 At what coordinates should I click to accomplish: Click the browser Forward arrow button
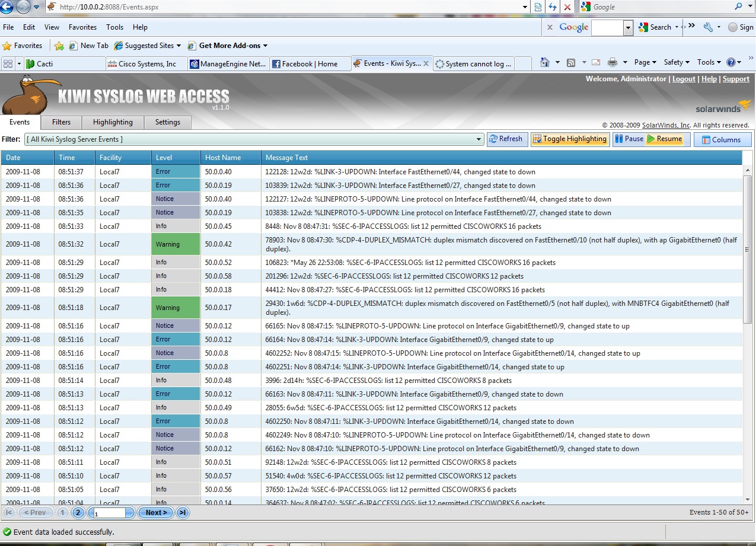click(x=23, y=7)
